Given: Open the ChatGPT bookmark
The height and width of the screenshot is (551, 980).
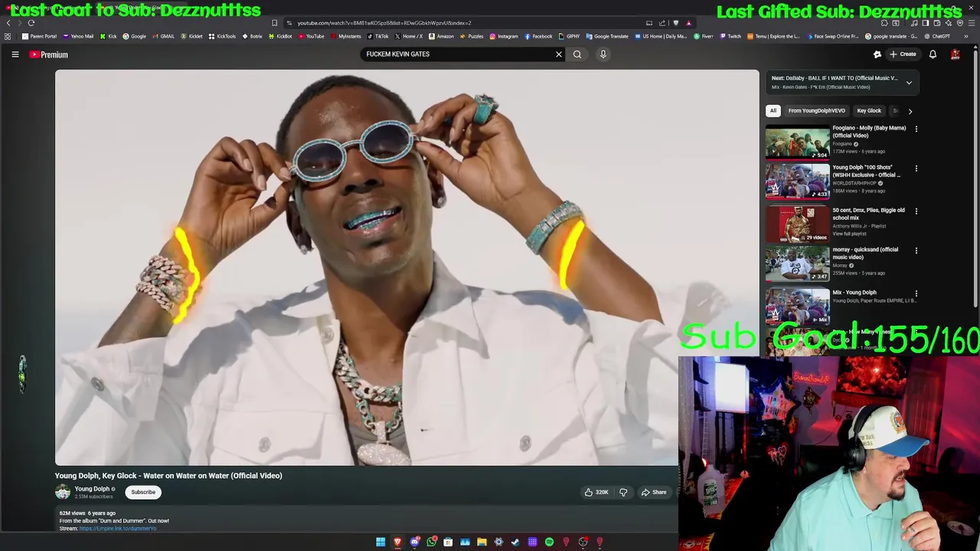Looking at the screenshot, I should [x=936, y=36].
